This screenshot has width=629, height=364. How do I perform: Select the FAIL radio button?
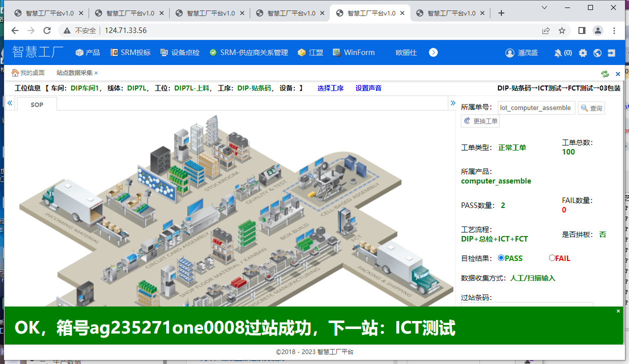pyautogui.click(x=552, y=258)
